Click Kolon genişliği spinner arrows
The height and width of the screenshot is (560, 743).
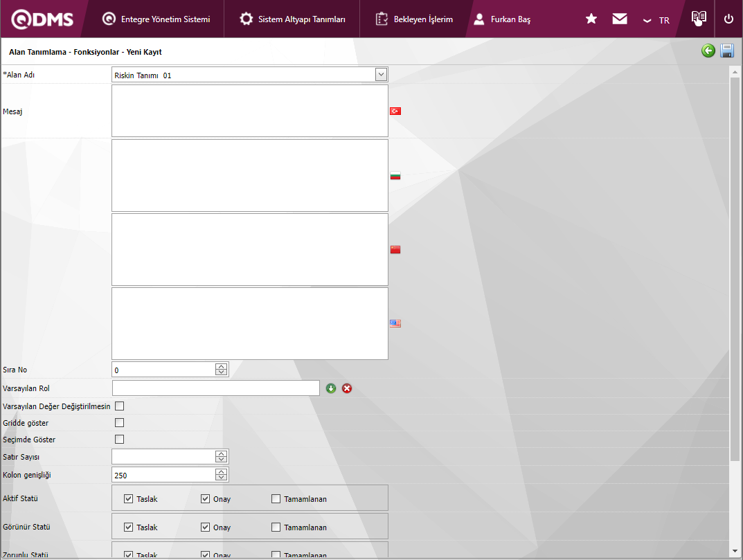222,475
